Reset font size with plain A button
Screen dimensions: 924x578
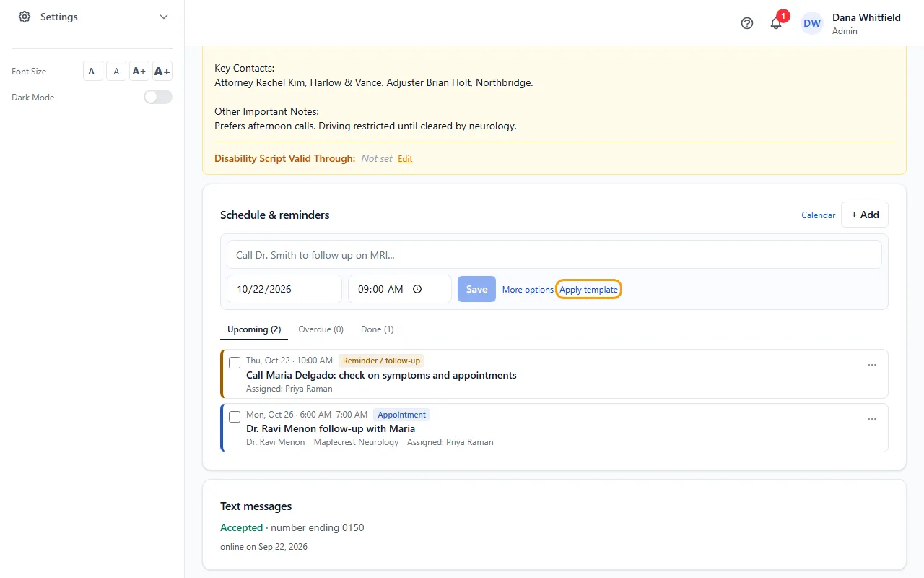[x=116, y=71]
